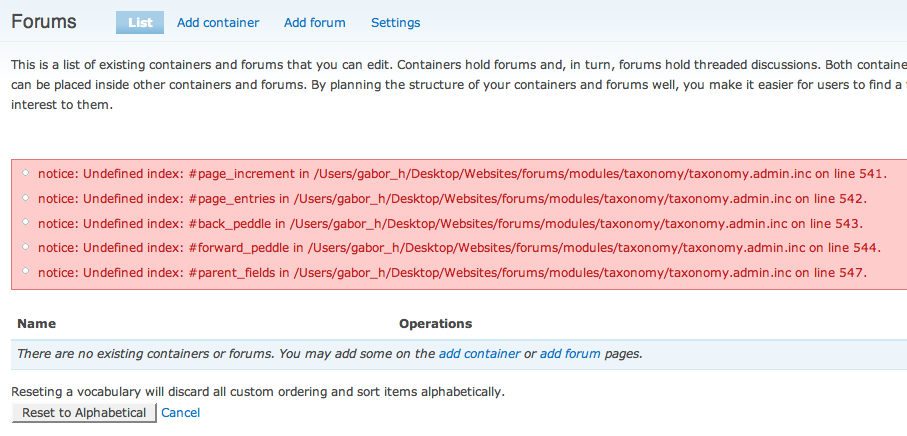Click the 'Reseting a vocabulary' warning text

point(258,392)
